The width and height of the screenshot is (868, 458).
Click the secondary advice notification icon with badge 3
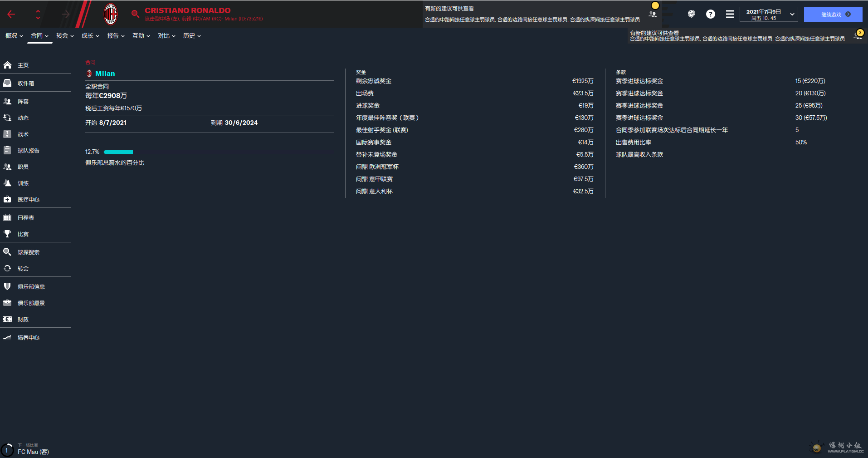858,35
